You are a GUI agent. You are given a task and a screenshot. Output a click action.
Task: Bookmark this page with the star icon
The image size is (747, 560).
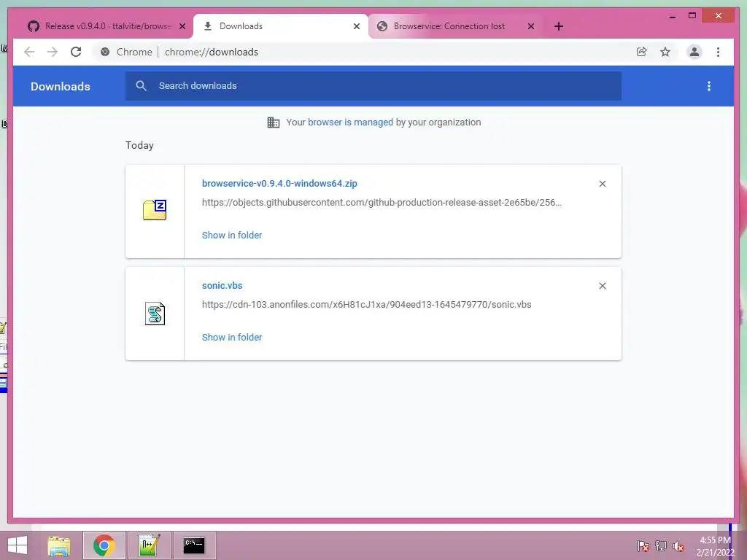tap(665, 52)
